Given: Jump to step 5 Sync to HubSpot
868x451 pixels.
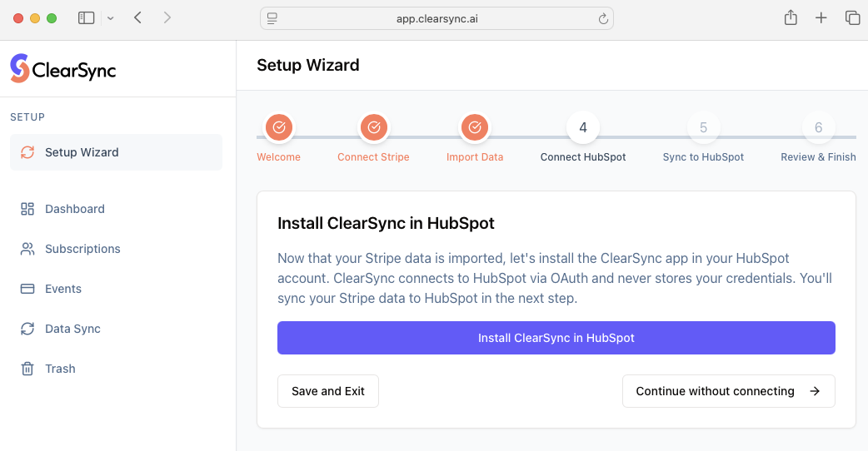Looking at the screenshot, I should [x=703, y=128].
